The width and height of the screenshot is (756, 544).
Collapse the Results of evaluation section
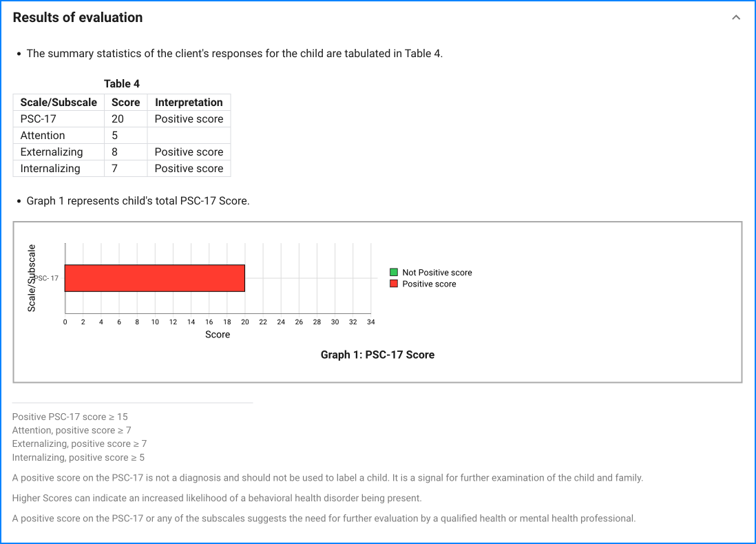[736, 18]
